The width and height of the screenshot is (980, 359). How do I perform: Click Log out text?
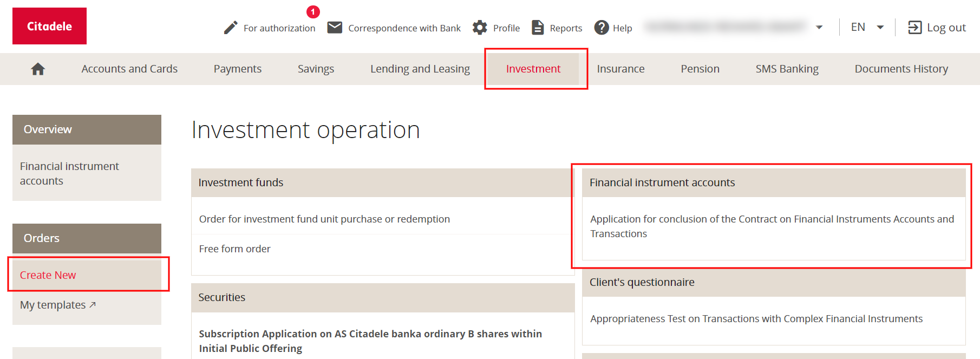click(x=946, y=28)
